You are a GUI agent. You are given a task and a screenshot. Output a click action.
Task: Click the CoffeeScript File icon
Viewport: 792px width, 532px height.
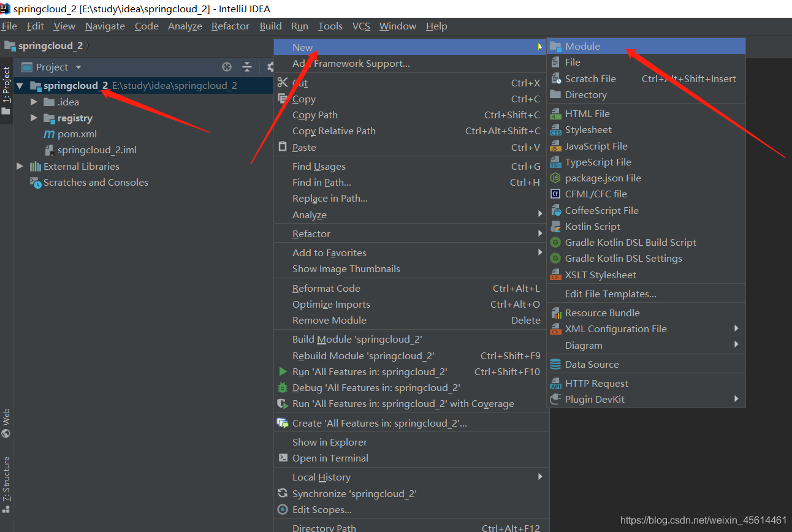[x=555, y=210]
